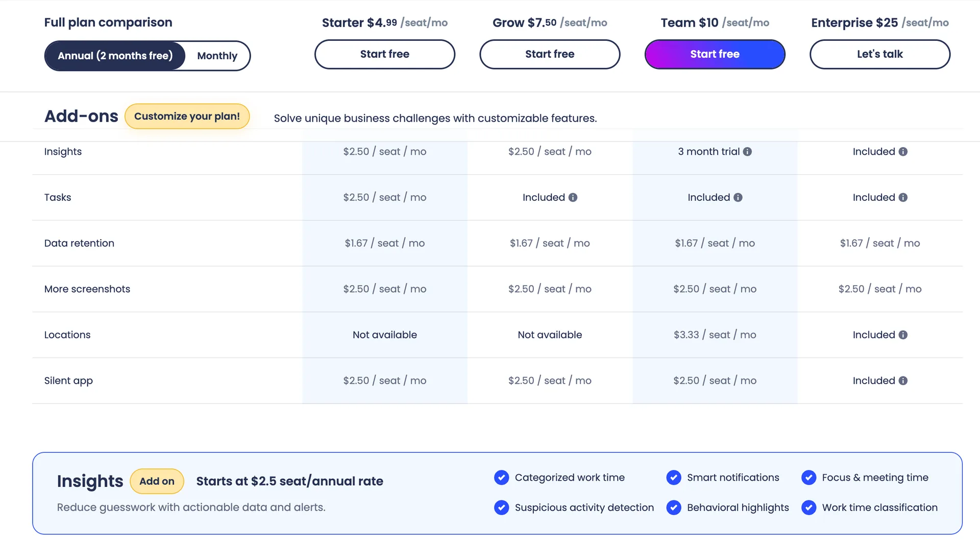Viewport: 980px width, 542px height.
Task: Start free on the Starter plan
Action: (x=385, y=54)
